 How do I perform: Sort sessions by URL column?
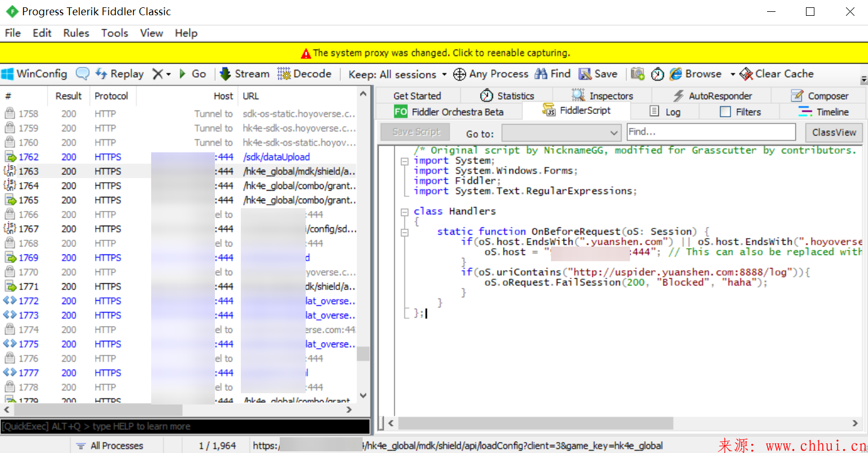click(297, 96)
